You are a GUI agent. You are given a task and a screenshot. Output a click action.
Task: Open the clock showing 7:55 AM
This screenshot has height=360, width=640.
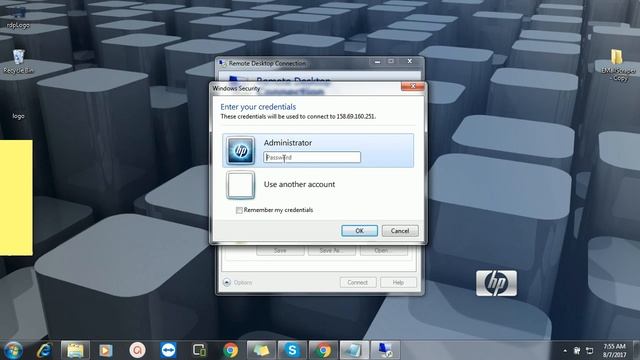(x=614, y=350)
